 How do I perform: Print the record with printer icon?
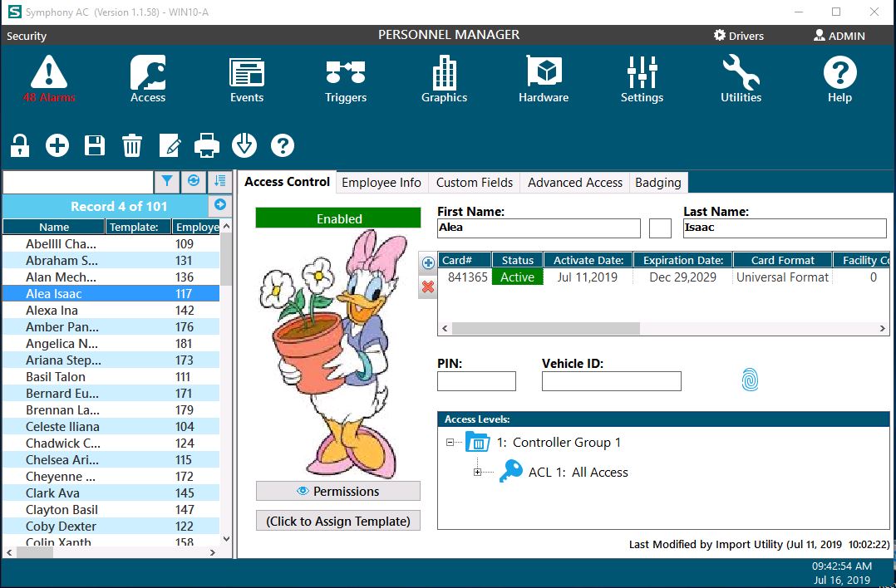coord(207,145)
